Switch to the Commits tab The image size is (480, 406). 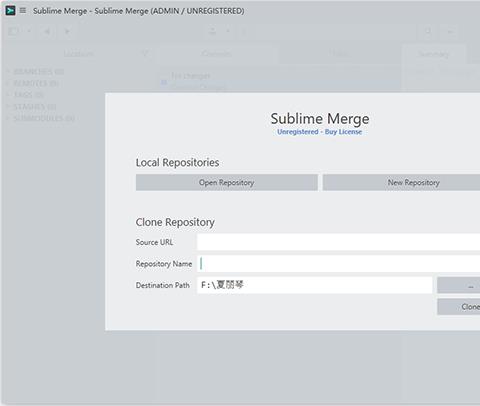pos(217,54)
